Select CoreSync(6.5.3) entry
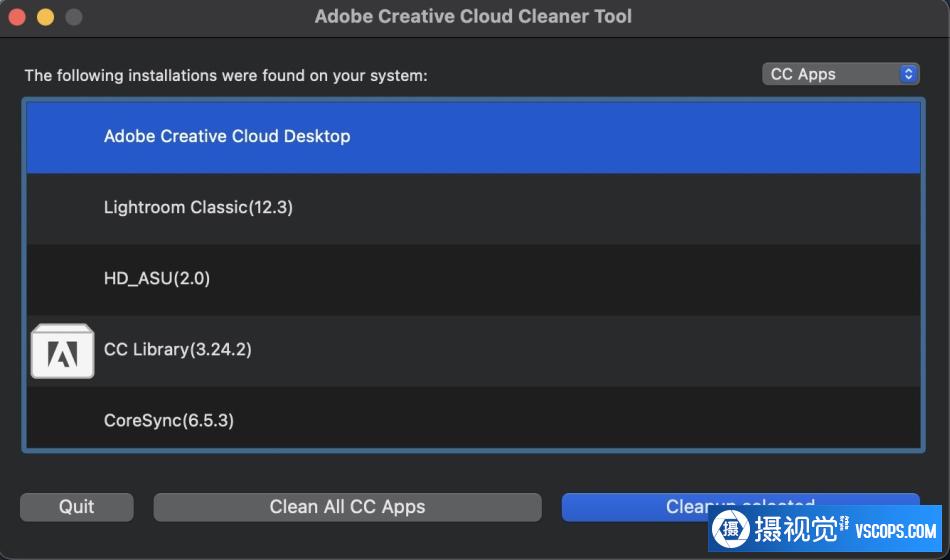The width and height of the screenshot is (950, 560). pyautogui.click(x=473, y=418)
